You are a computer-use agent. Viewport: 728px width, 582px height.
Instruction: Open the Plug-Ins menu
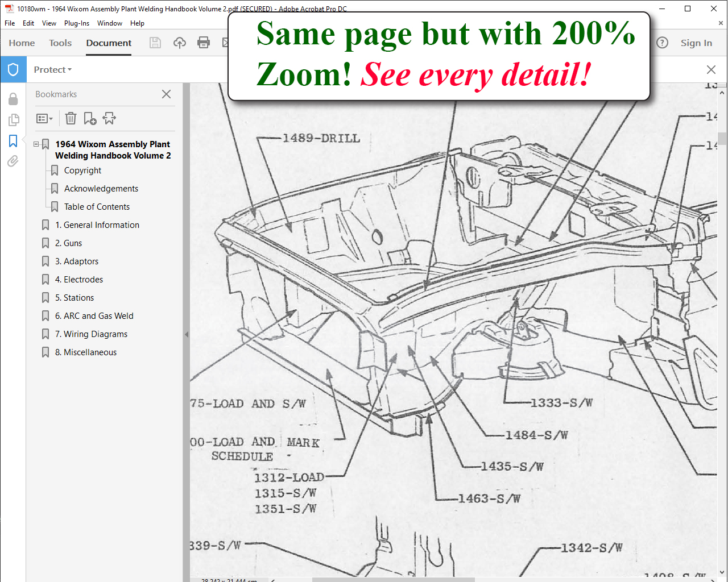point(77,23)
